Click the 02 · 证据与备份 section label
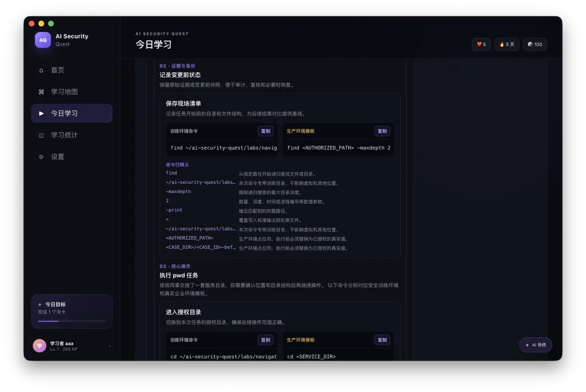The height and width of the screenshot is (392, 586). point(177,66)
